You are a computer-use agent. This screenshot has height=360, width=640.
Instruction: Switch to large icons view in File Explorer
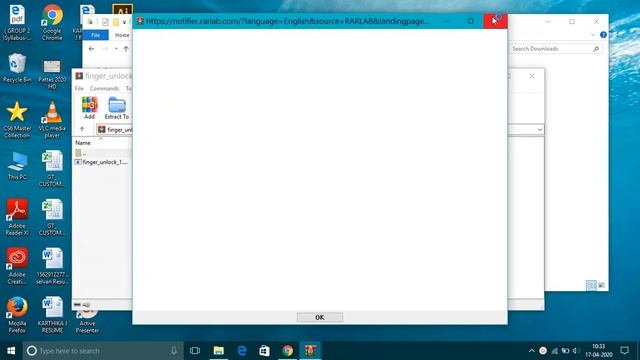pos(601,285)
